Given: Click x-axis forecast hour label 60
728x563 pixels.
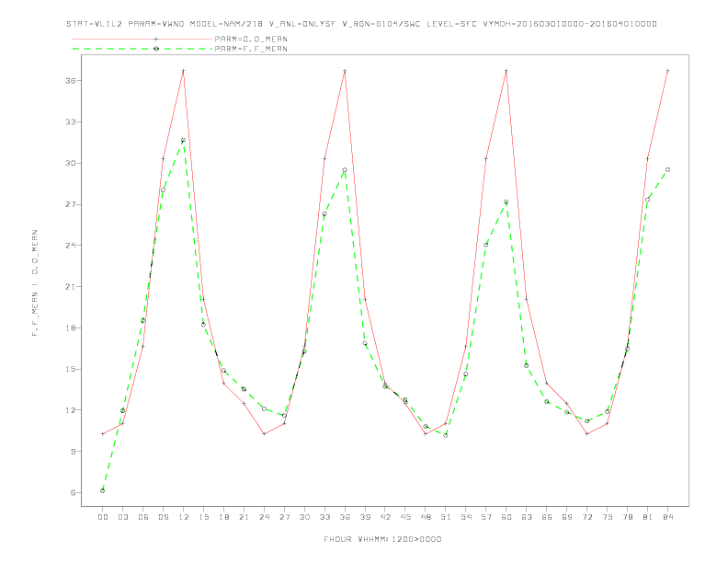Looking at the screenshot, I should coord(506,517).
